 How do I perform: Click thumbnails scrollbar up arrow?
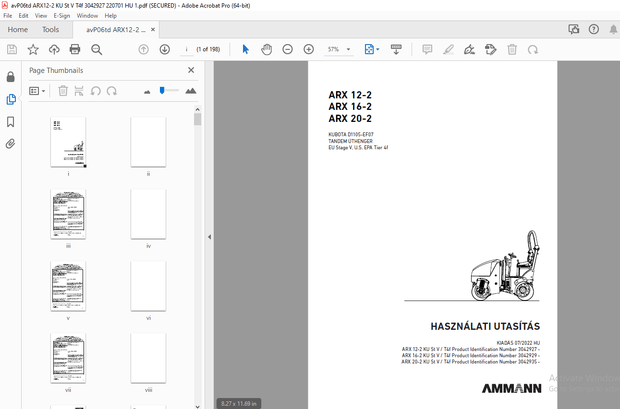[197, 109]
